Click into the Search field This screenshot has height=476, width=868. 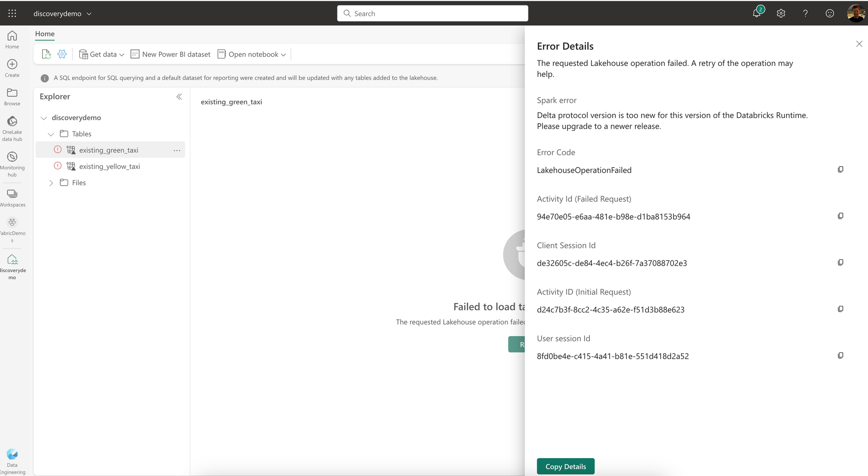click(432, 13)
